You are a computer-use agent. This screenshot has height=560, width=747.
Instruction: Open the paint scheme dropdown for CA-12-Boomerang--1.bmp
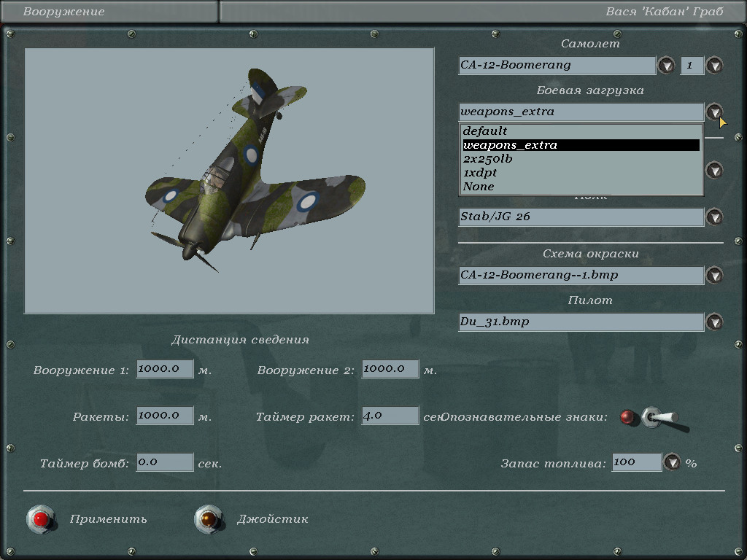point(714,275)
